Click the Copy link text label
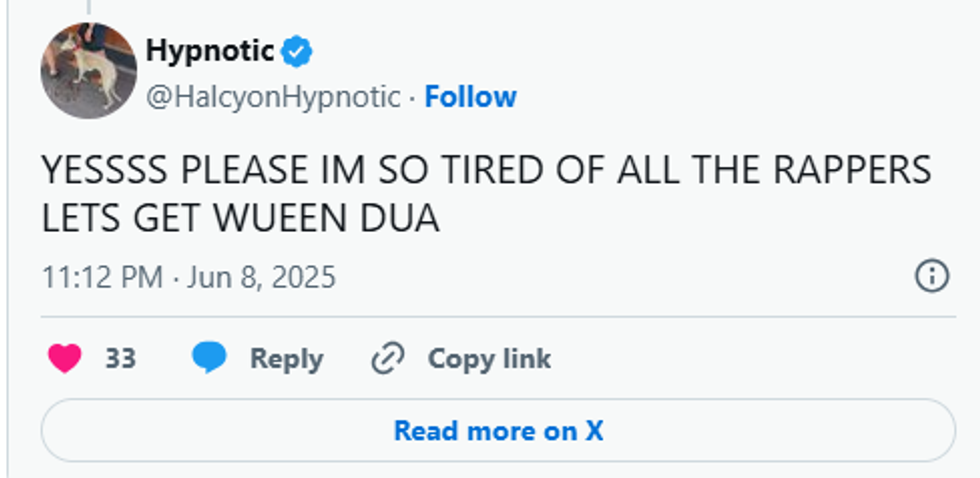 pyautogui.click(x=489, y=358)
